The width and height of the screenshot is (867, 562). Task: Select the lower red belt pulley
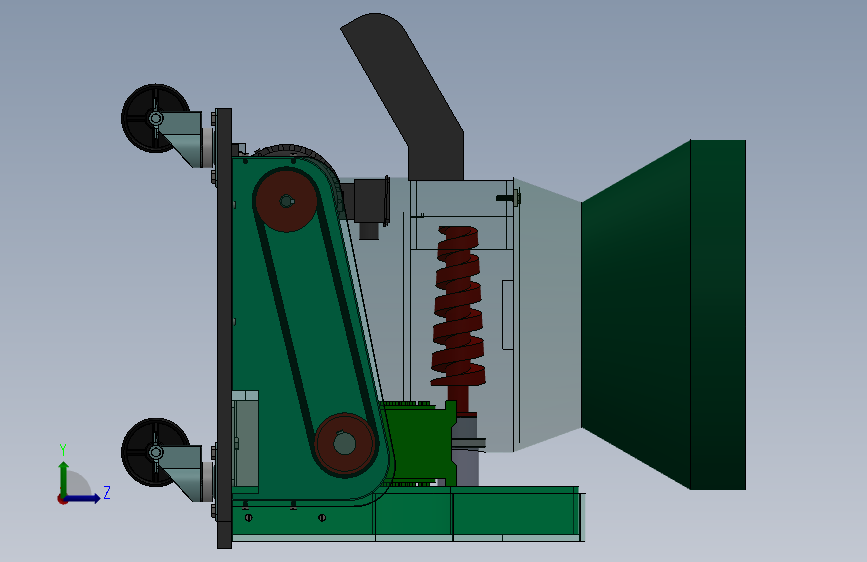[344, 443]
